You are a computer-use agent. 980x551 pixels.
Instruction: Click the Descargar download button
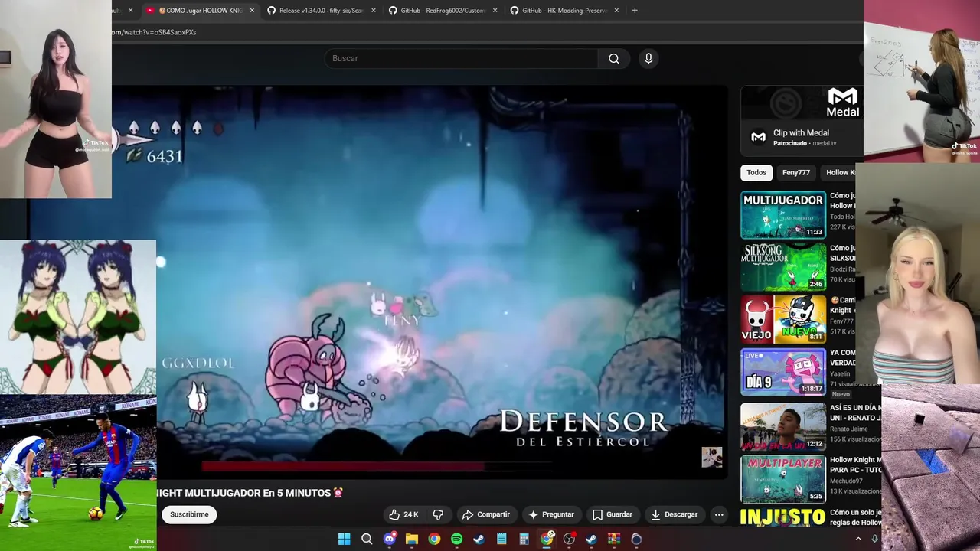click(674, 514)
